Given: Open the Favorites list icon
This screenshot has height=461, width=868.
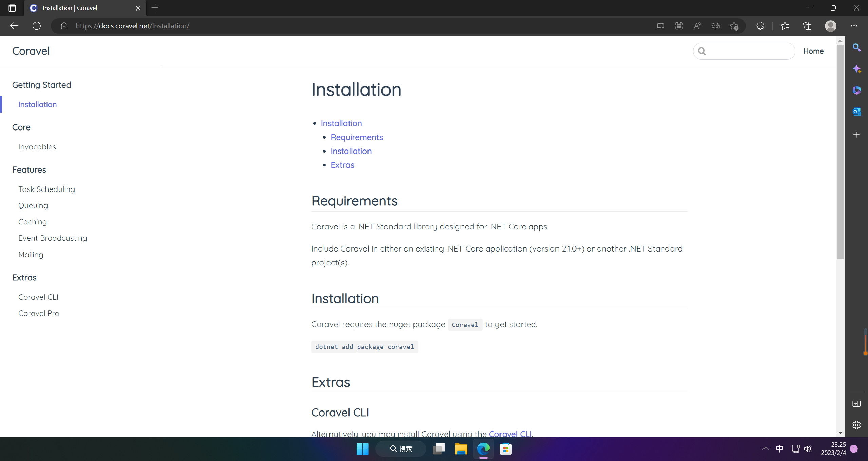Looking at the screenshot, I should point(785,26).
